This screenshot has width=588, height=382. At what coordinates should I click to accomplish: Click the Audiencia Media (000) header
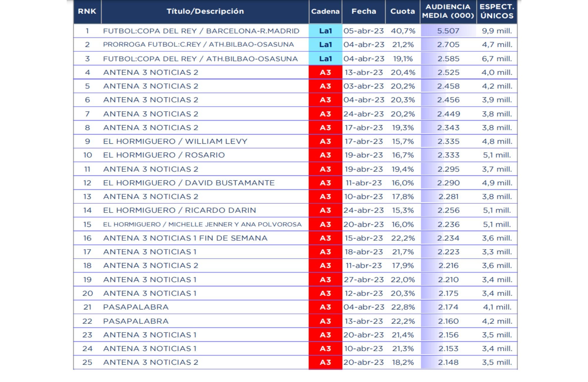[448, 11]
